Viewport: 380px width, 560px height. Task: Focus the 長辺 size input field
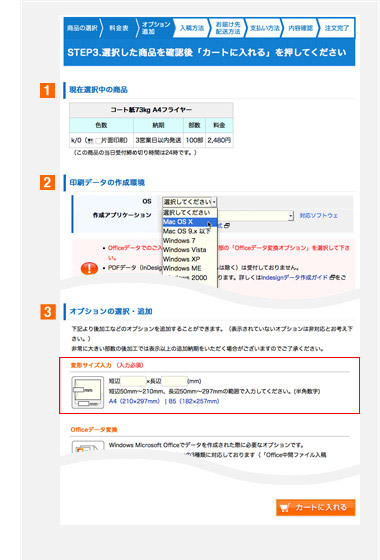(174, 381)
